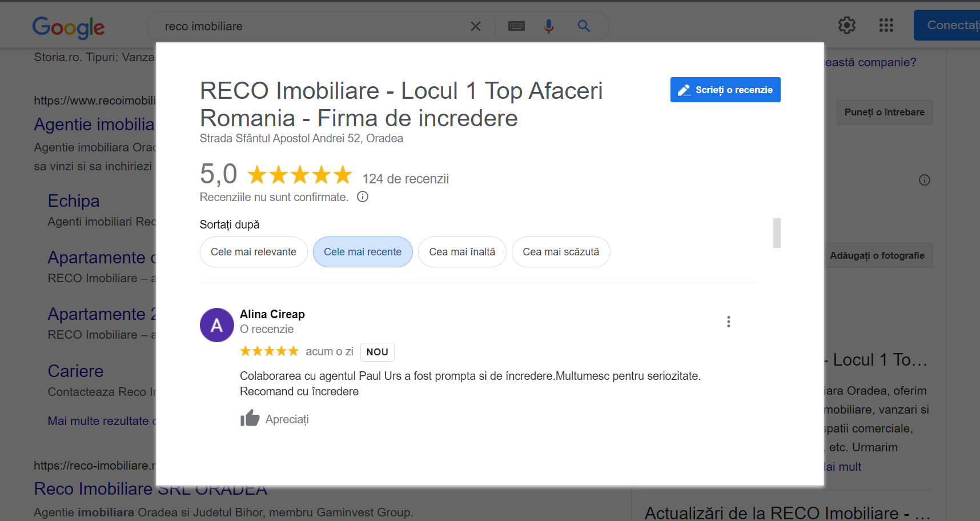
Task: Clear the search box text
Action: (475, 26)
